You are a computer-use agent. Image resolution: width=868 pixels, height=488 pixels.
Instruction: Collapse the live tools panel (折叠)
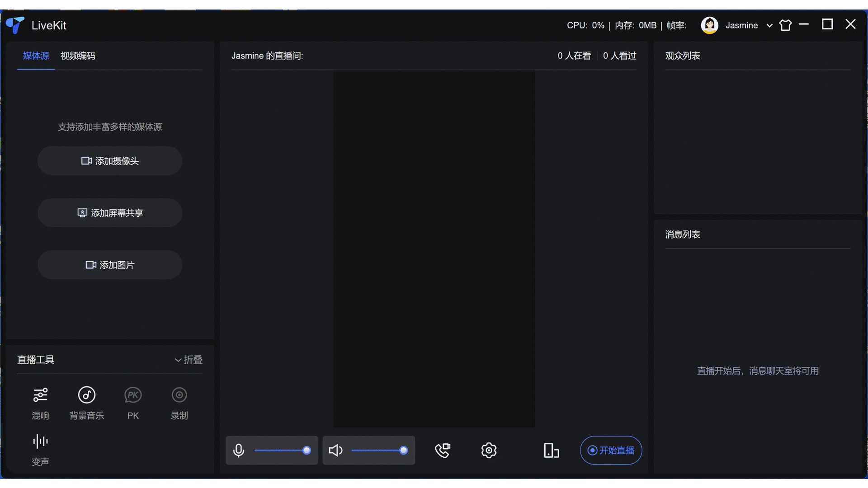(189, 360)
